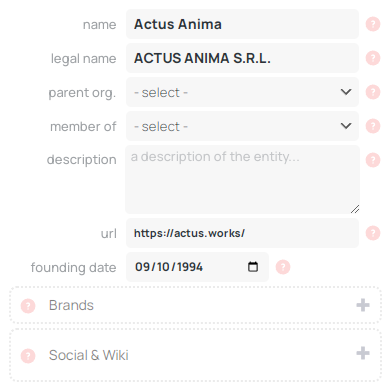The image size is (391, 388).
Task: Open the parent org. select dropdown
Action: 242,92
